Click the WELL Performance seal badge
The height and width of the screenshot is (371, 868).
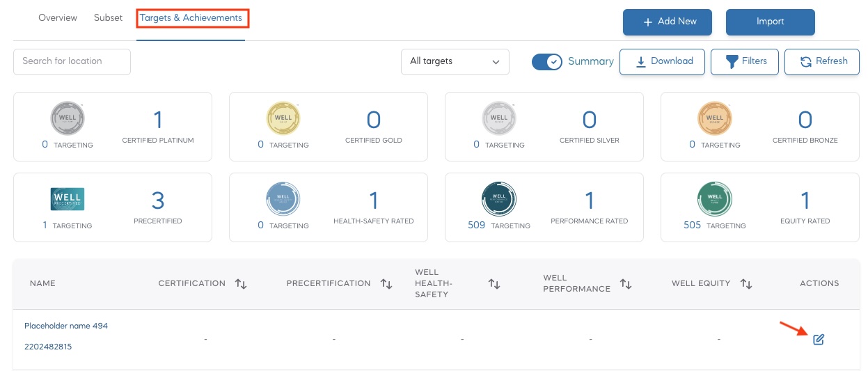point(500,200)
